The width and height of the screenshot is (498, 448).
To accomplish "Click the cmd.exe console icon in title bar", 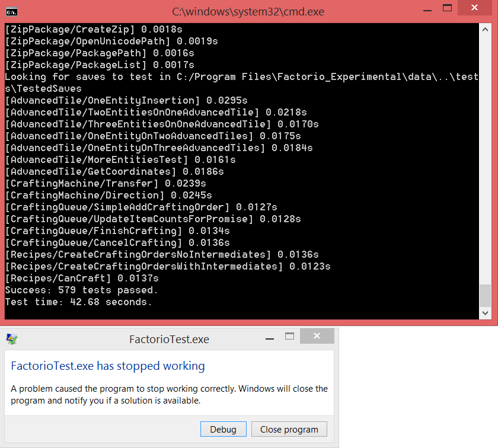I will 12,12.
